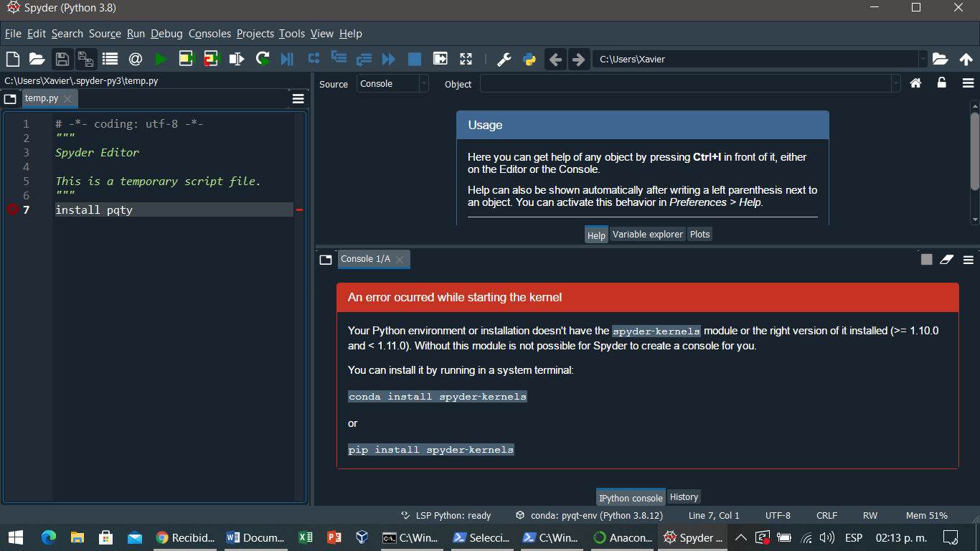Screen dimensions: 980x551
Task: Open the PYTHONPATH manager Python logo icon
Action: [529, 59]
